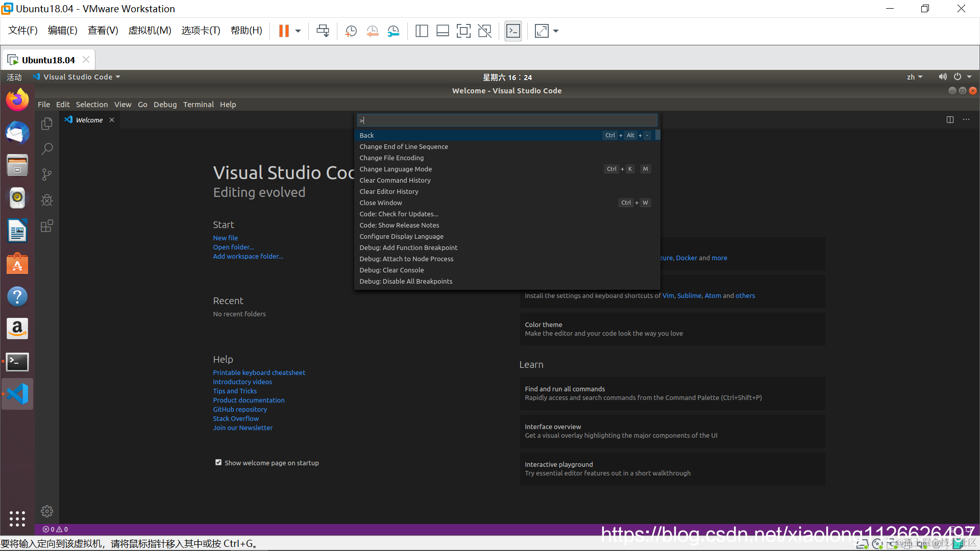980x551 pixels.
Task: Open the Explorer view in the activity bar
Action: [x=46, y=123]
